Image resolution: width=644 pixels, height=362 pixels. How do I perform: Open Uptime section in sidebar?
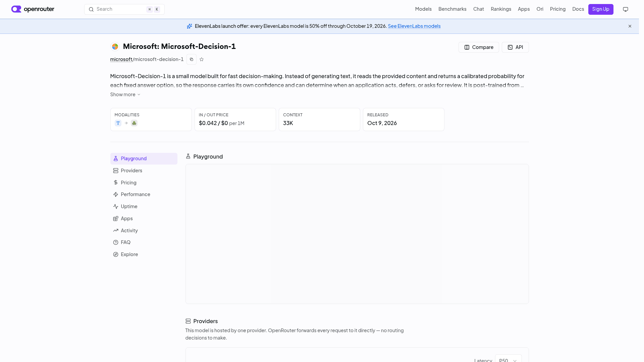tap(144, 206)
